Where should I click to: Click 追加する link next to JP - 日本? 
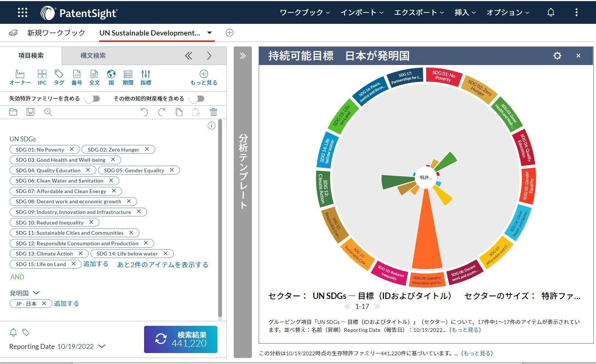point(66,304)
